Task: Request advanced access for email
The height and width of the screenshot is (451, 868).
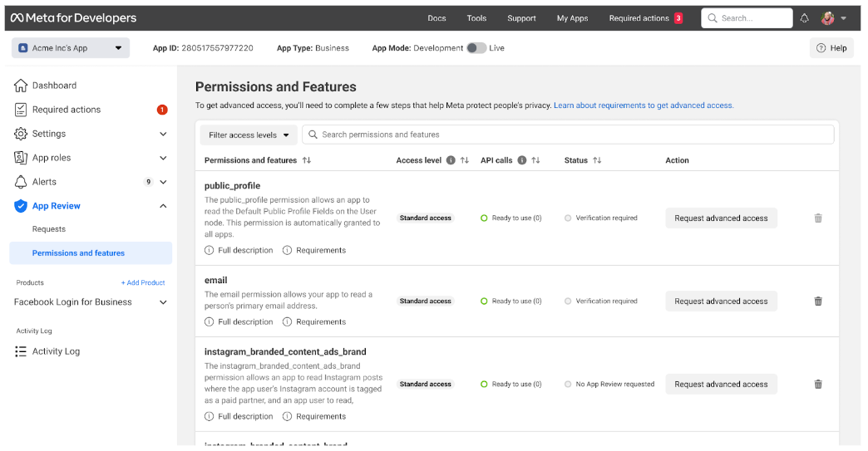Action: coord(722,301)
